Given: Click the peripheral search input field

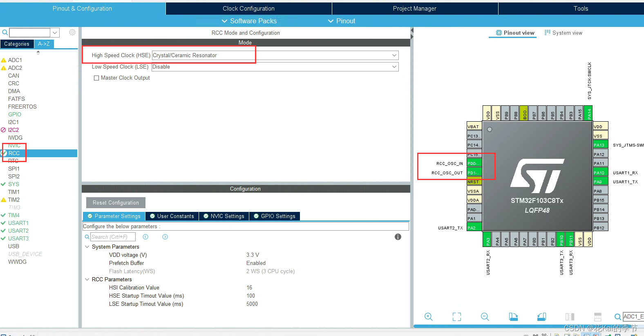Looking at the screenshot, I should click(x=30, y=33).
